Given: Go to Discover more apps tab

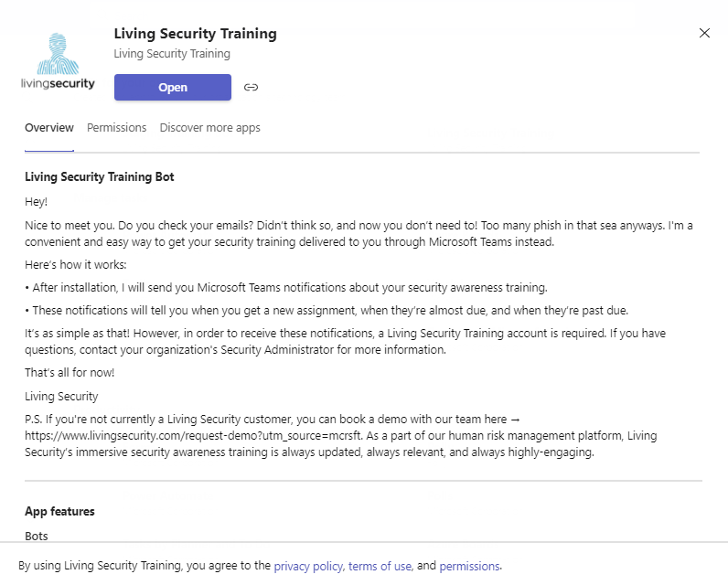Looking at the screenshot, I should pos(209,128).
